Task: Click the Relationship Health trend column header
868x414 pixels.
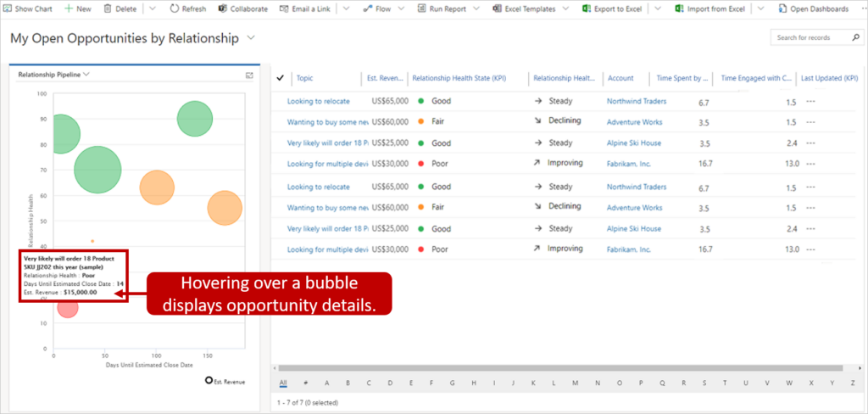Action: (x=565, y=78)
